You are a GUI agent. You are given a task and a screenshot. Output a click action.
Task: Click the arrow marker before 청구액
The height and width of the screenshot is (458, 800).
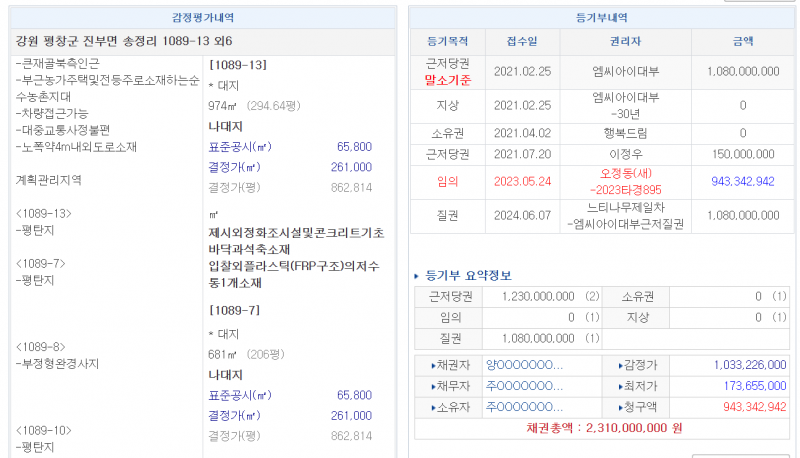621,407
